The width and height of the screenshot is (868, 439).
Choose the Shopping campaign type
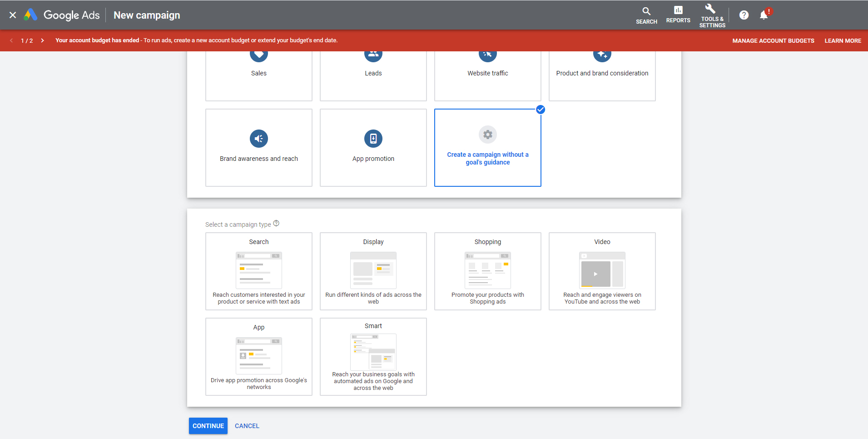[488, 271]
